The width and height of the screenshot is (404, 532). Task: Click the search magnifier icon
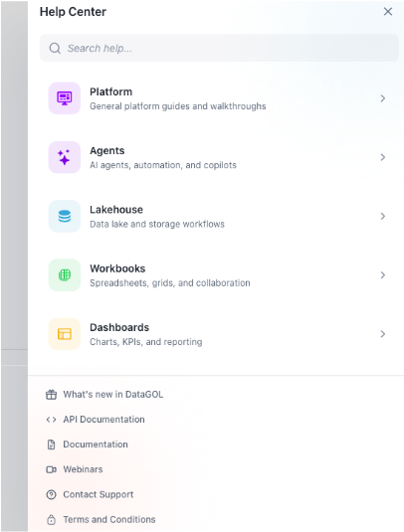(55, 48)
